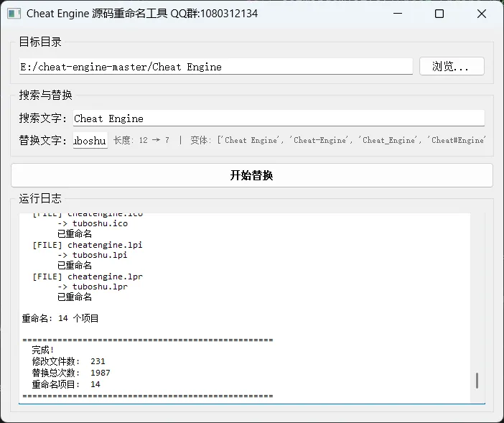
Task: Click log line '替换总次数: 1987'
Action: [71, 373]
